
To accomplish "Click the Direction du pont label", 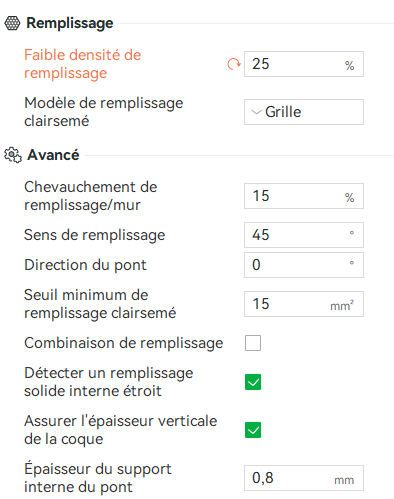I will tap(85, 265).
